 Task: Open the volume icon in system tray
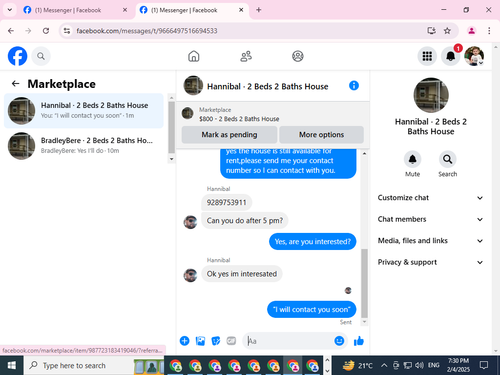click(x=419, y=365)
